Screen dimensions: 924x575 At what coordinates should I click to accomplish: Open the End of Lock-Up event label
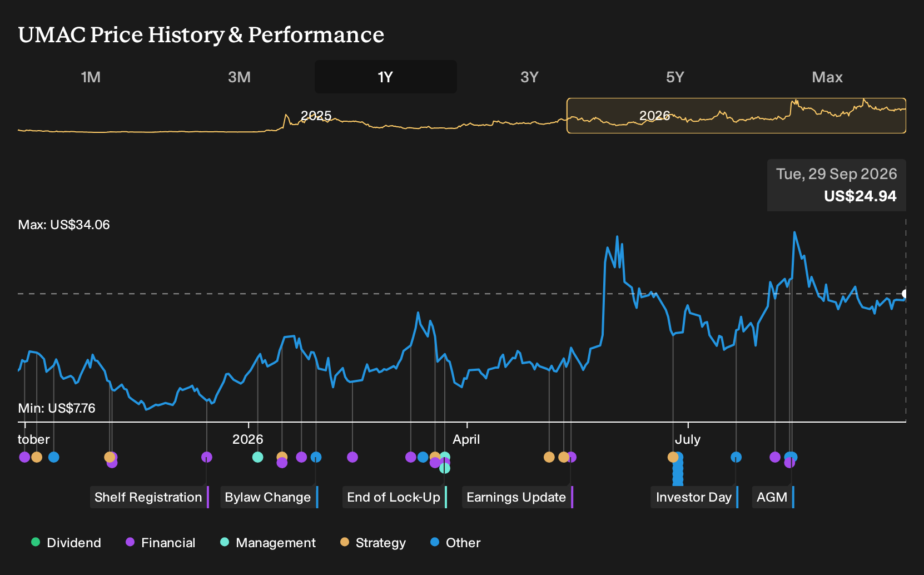coord(395,497)
